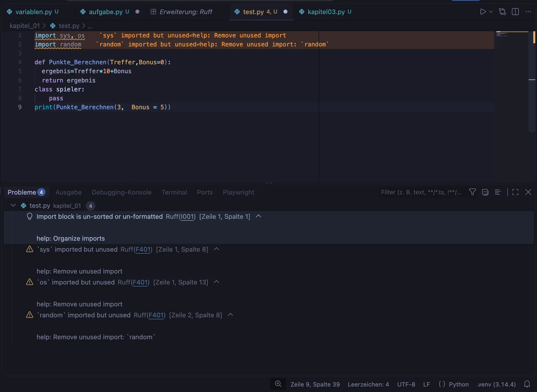This screenshot has width=537, height=392.
Task: Open the problems filter funnel options
Action: [472, 192]
